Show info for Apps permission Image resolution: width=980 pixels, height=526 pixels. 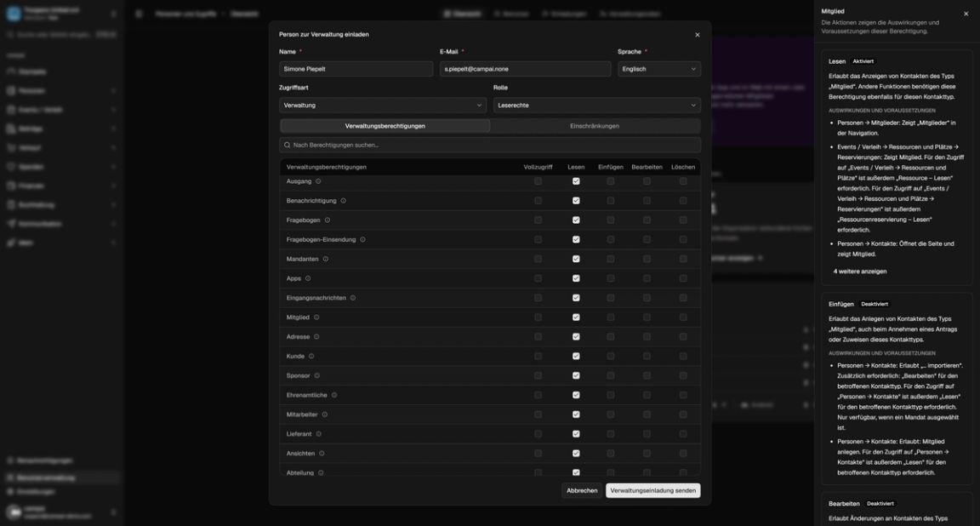tap(307, 278)
